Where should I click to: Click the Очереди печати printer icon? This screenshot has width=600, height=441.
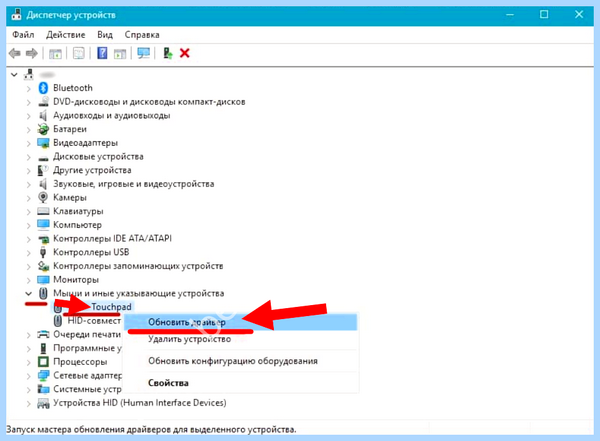click(x=43, y=335)
